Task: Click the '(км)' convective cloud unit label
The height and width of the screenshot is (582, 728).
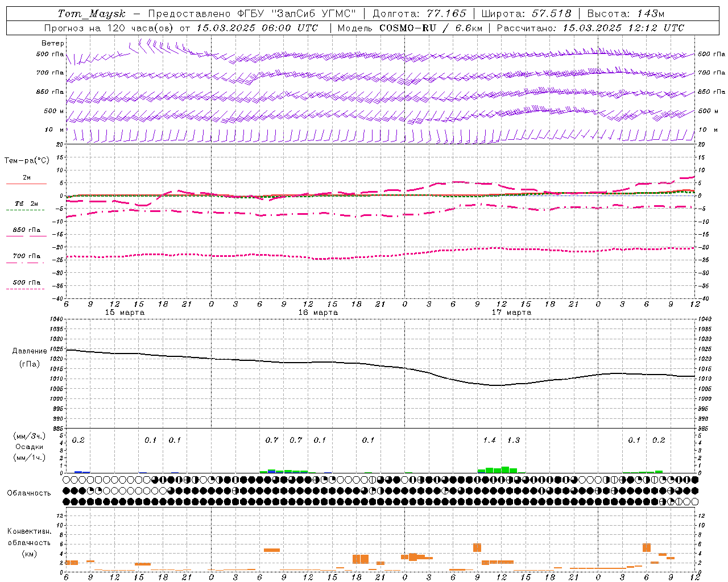Action: click(x=29, y=554)
